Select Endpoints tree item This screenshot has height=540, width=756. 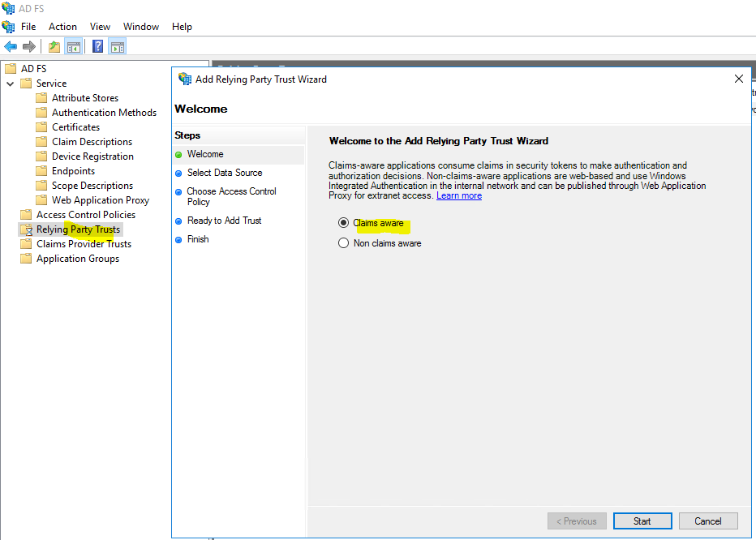pos(73,171)
